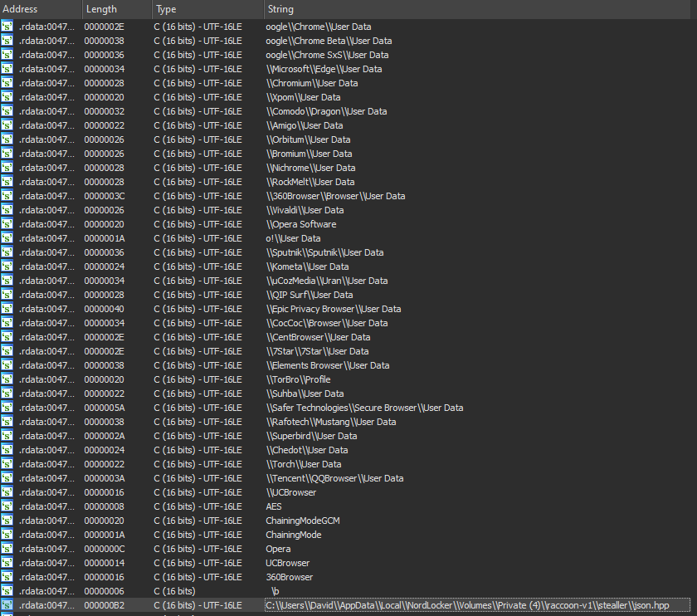This screenshot has height=616, width=697.
Task: Click string icon beside Opera Software row
Action: [x=7, y=224]
